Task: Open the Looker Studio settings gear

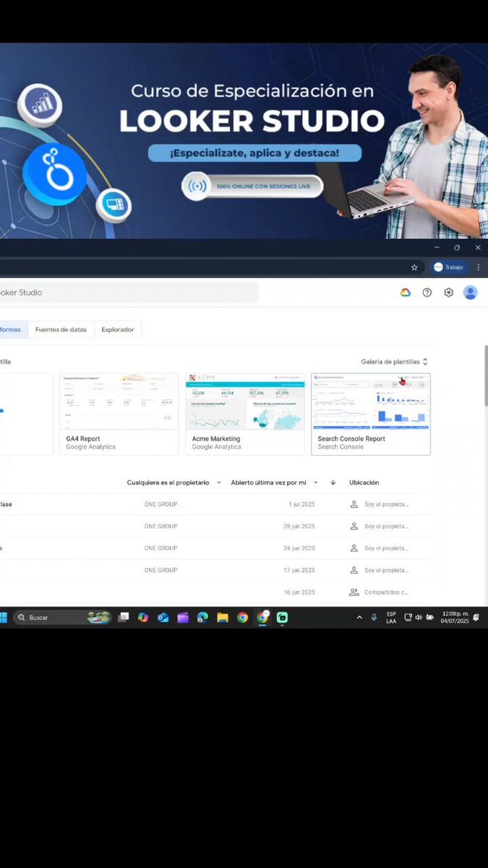Action: click(x=449, y=292)
